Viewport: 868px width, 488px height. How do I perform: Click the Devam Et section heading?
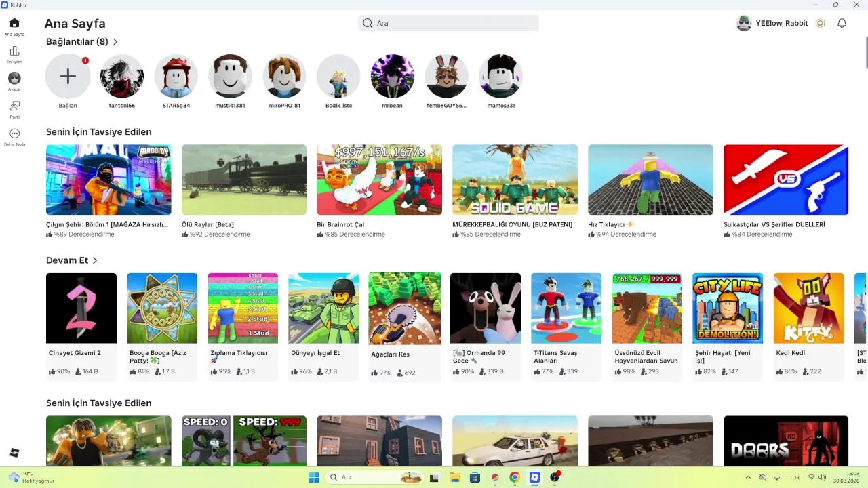(67, 260)
